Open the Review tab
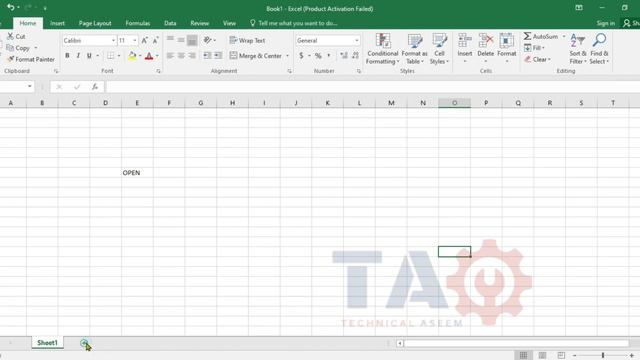This screenshot has height=360, width=640. tap(200, 23)
